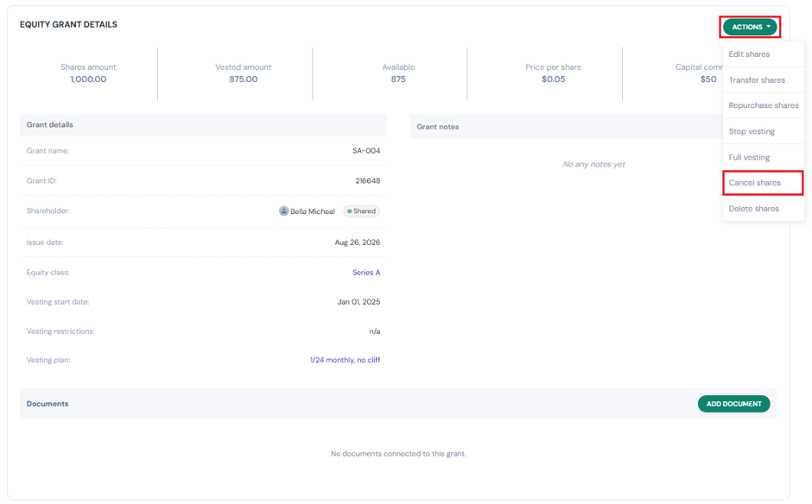Click Available value 875
Viewport: 812px width, 504px height.
398,79
